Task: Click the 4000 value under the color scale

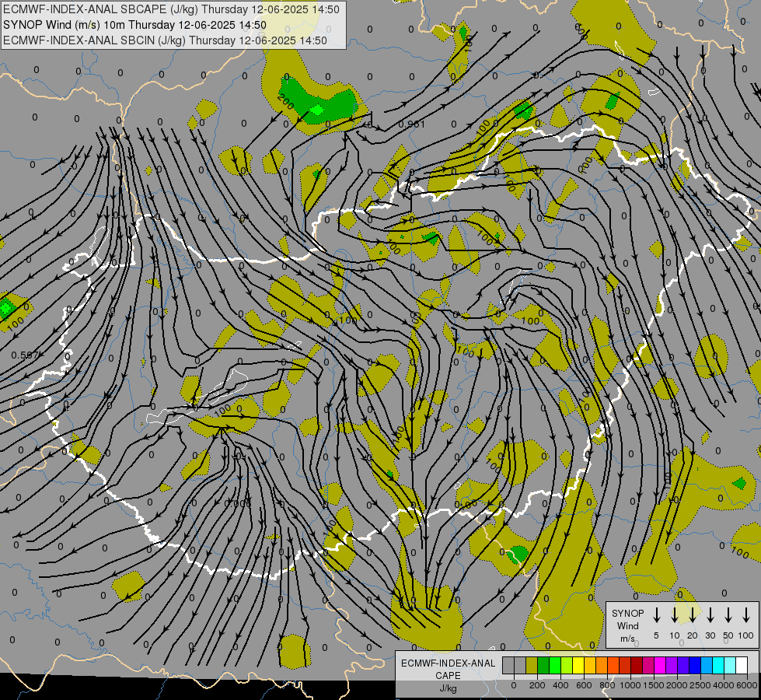Action: [724, 685]
